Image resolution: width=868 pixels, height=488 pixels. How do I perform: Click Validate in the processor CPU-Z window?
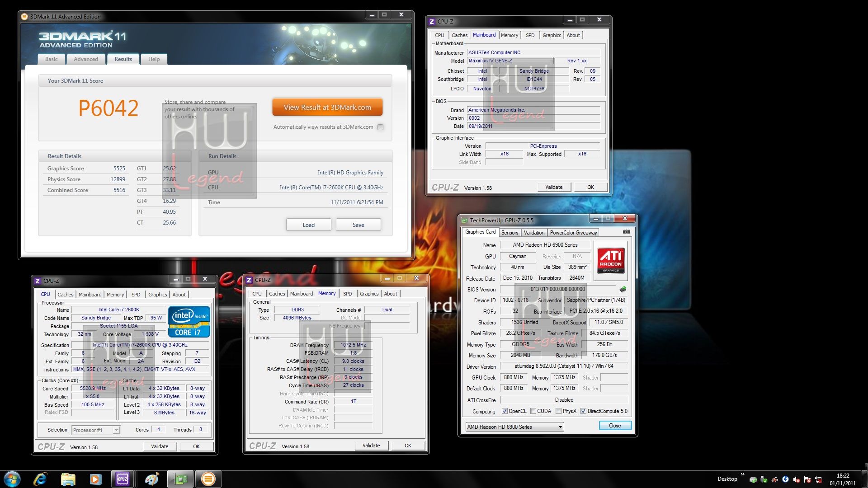point(160,446)
